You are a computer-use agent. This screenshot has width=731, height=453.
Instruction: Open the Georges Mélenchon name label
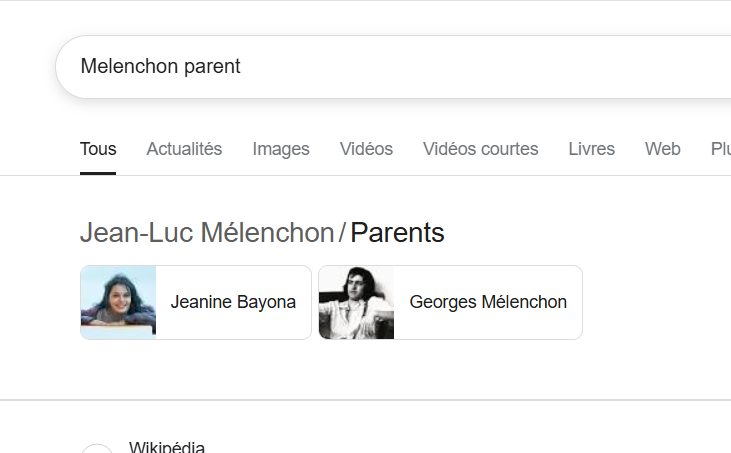coord(488,302)
